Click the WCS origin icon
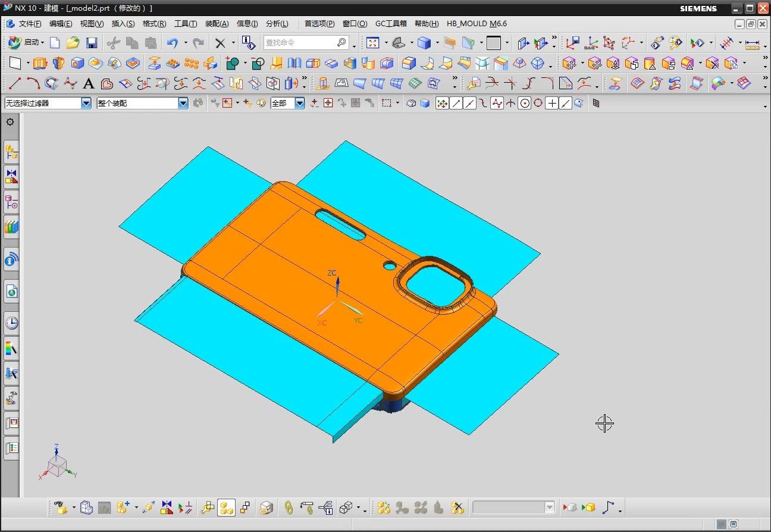The height and width of the screenshot is (532, 771). coord(591,43)
